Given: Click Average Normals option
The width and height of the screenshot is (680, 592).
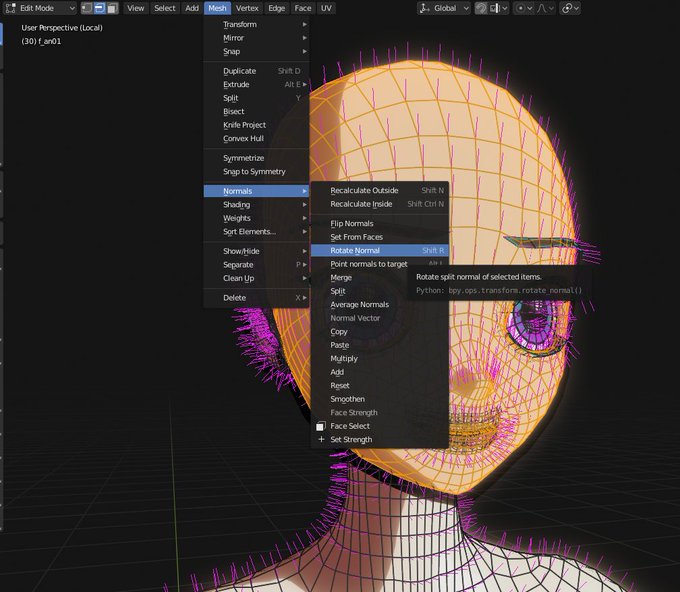Looking at the screenshot, I should [359, 304].
